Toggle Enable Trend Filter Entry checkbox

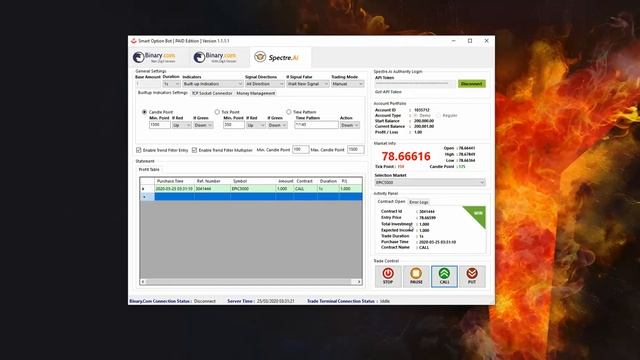139,150
